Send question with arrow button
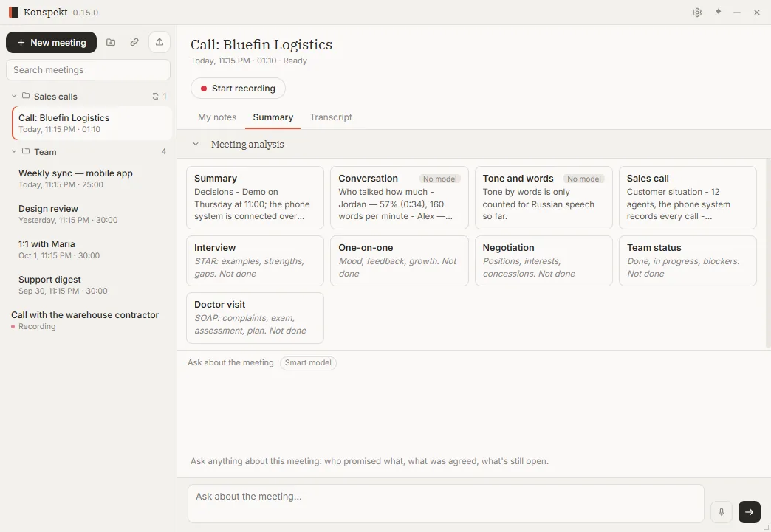This screenshot has height=532, width=771. pyautogui.click(x=750, y=512)
